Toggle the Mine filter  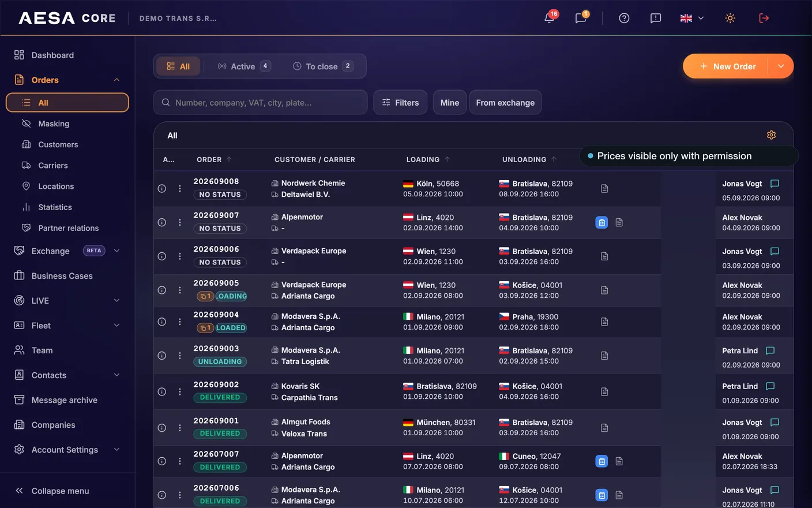click(x=450, y=102)
